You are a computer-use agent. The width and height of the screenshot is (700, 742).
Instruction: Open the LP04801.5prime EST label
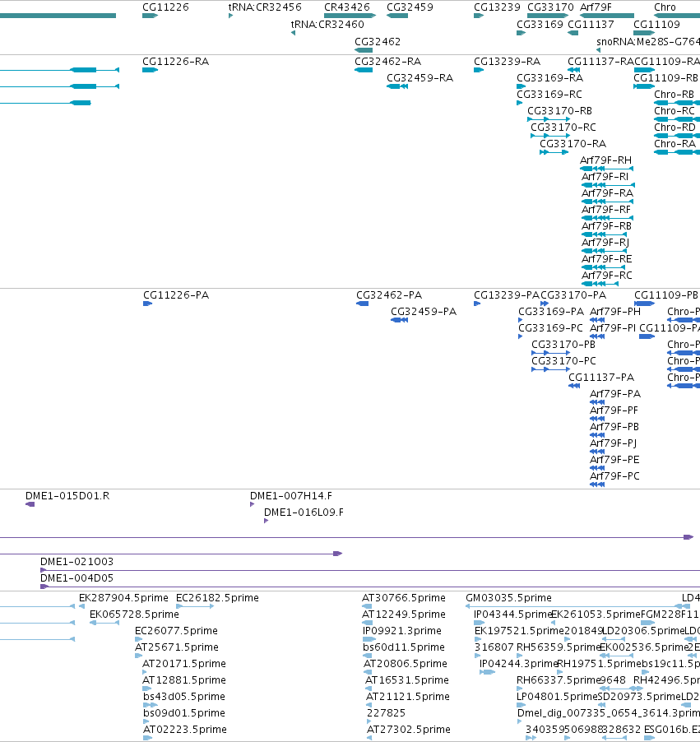558,697
